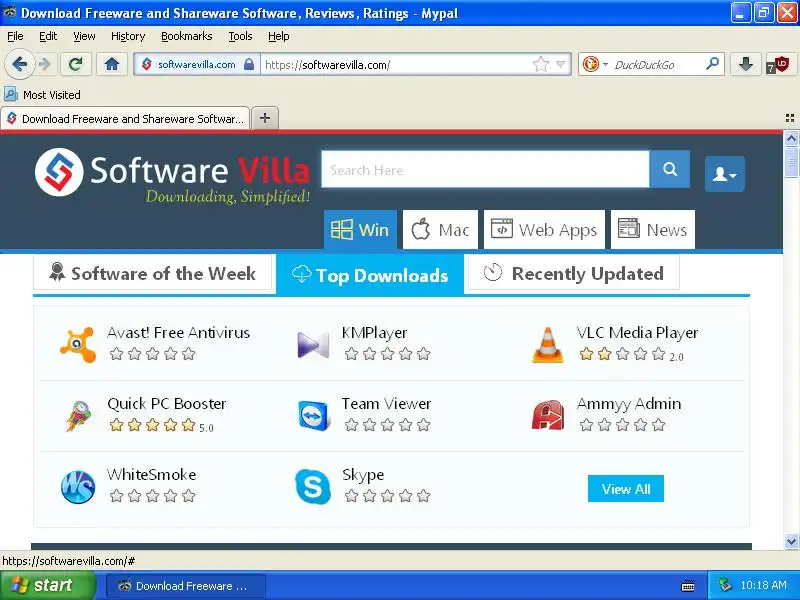
Task: Select the Win platform tab
Action: coord(360,230)
